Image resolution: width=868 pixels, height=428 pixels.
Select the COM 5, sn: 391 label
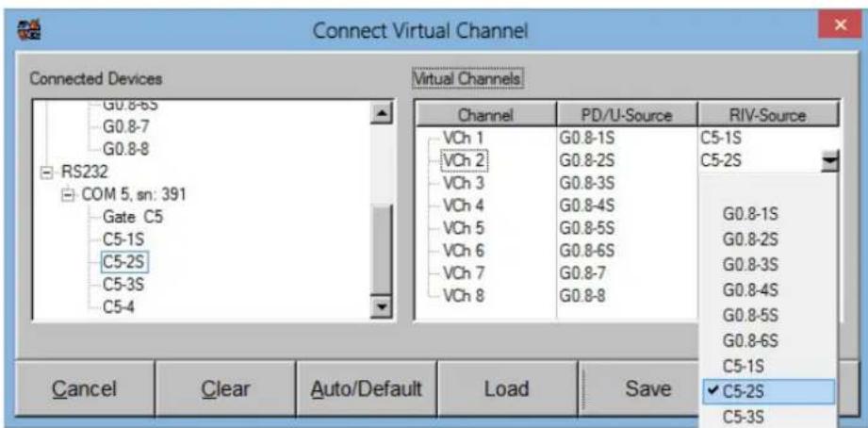tap(134, 195)
